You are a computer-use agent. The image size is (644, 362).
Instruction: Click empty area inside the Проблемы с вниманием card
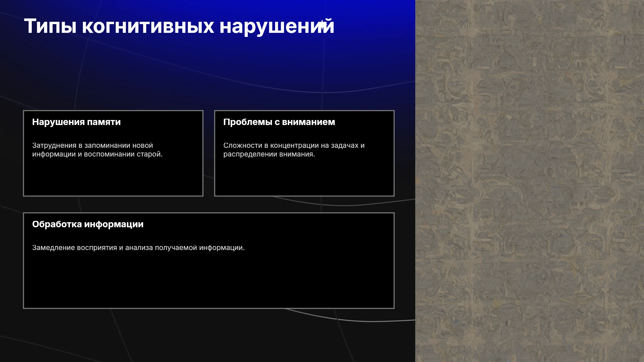click(304, 178)
